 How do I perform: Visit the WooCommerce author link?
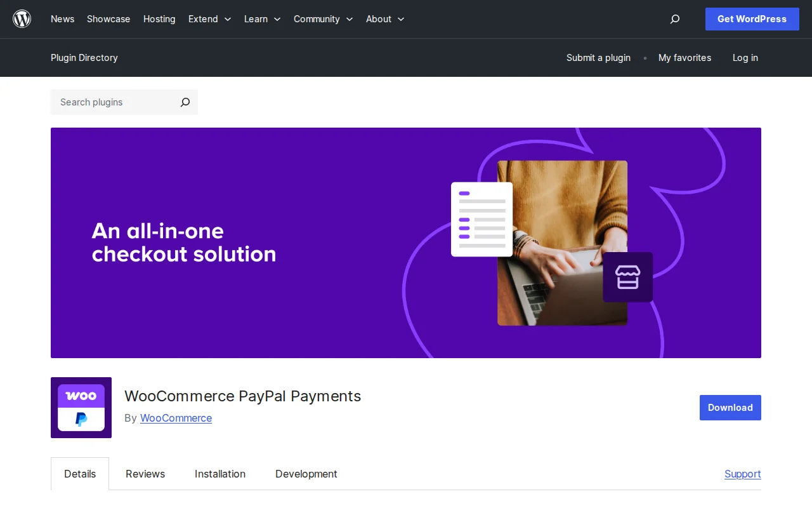click(x=176, y=418)
